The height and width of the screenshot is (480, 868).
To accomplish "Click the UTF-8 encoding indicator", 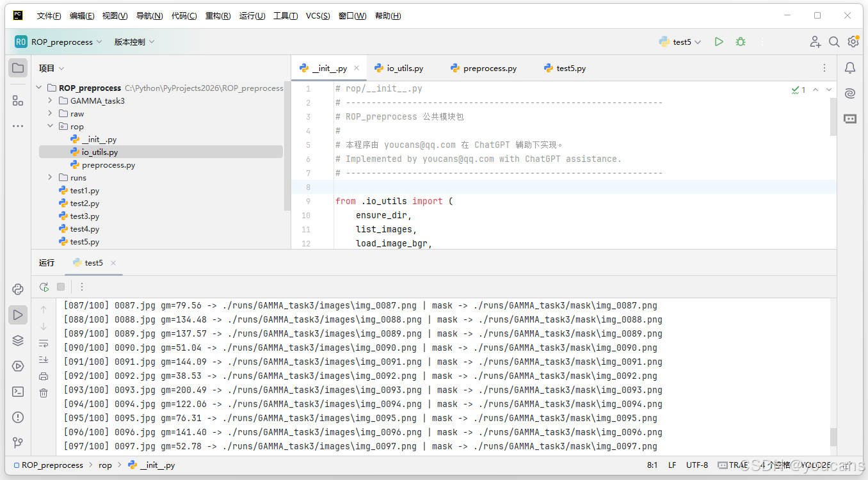I will 697,465.
